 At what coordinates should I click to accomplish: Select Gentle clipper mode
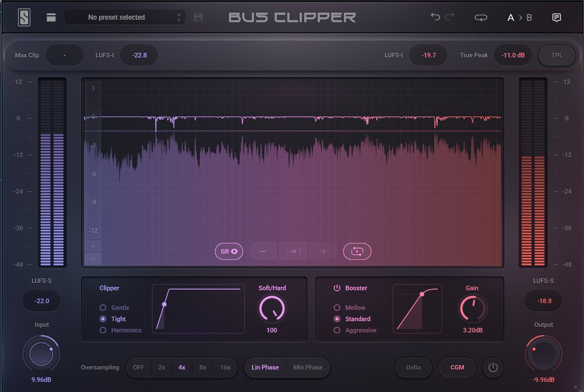click(115, 308)
